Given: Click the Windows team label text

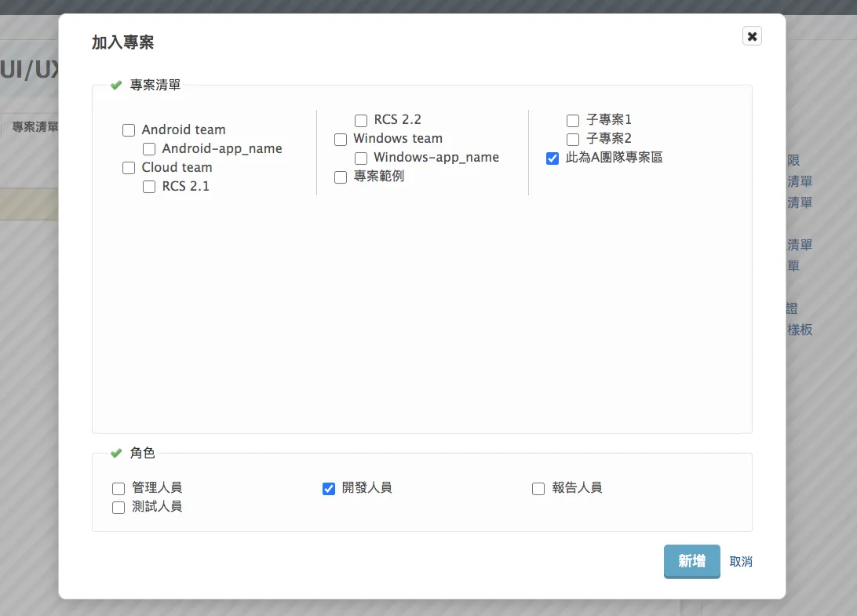Looking at the screenshot, I should (x=398, y=138).
